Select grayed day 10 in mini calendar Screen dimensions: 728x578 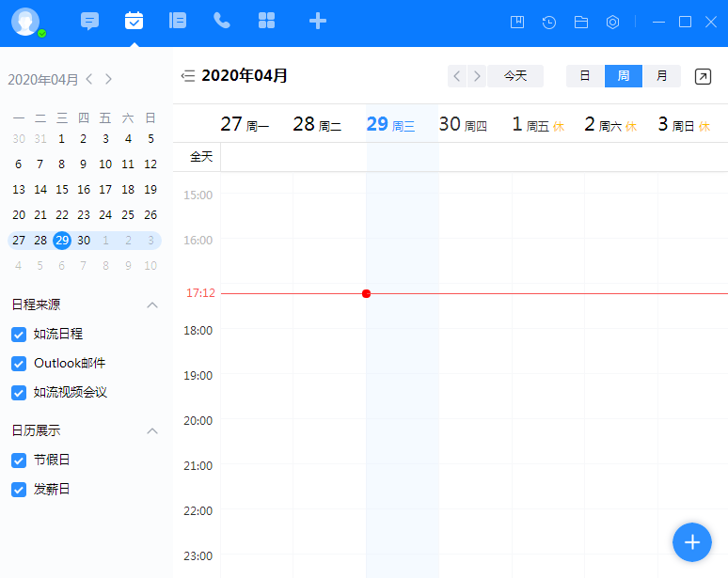click(150, 266)
